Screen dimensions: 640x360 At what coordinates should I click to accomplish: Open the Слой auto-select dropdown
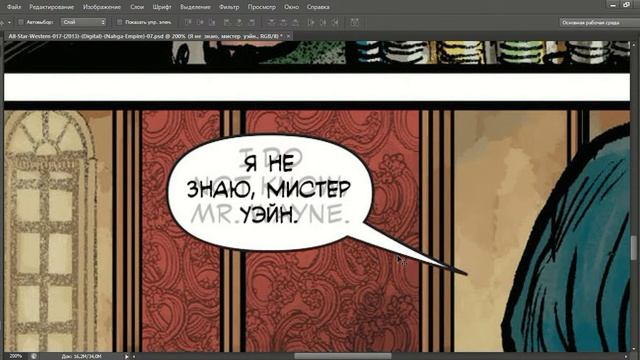coord(84,22)
